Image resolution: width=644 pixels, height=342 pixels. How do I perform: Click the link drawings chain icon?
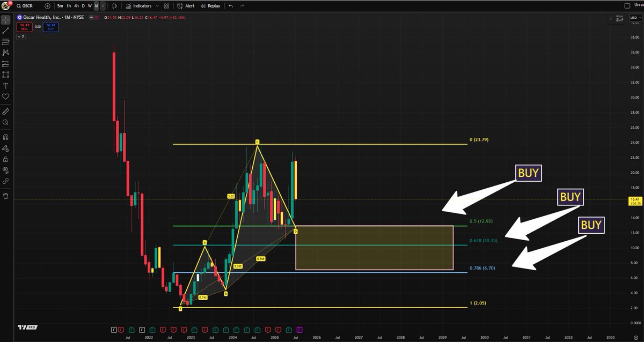[6, 181]
